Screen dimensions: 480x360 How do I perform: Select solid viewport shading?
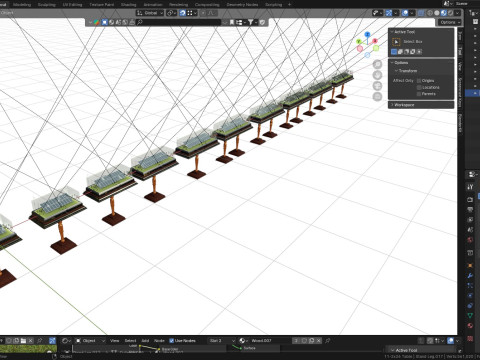tap(437, 13)
